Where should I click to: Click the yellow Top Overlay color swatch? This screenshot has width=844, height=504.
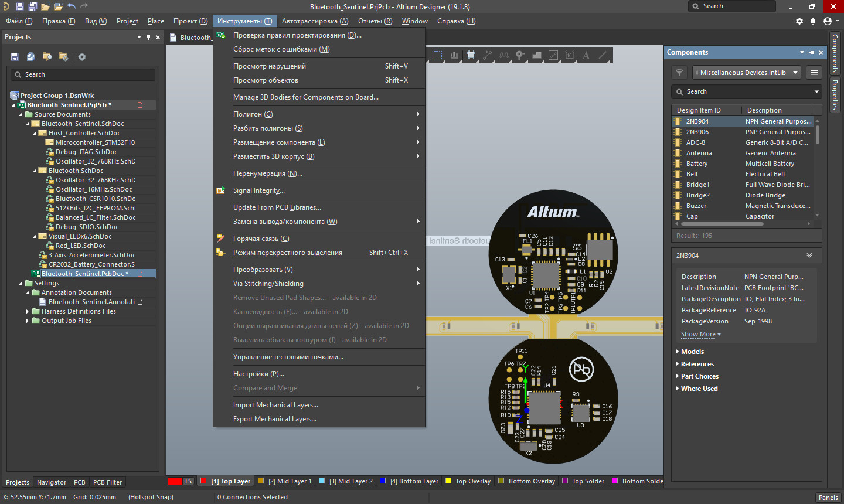(448, 481)
